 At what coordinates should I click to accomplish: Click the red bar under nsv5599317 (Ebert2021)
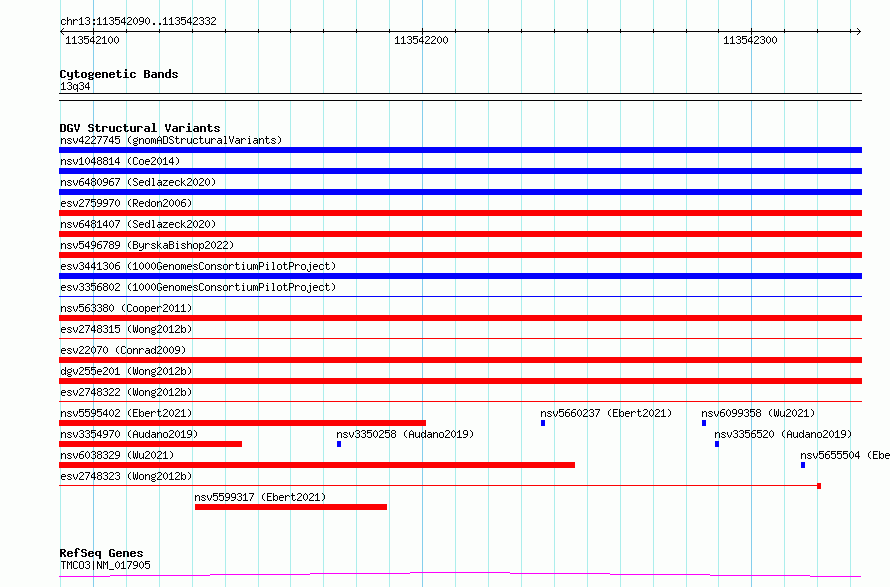click(291, 507)
